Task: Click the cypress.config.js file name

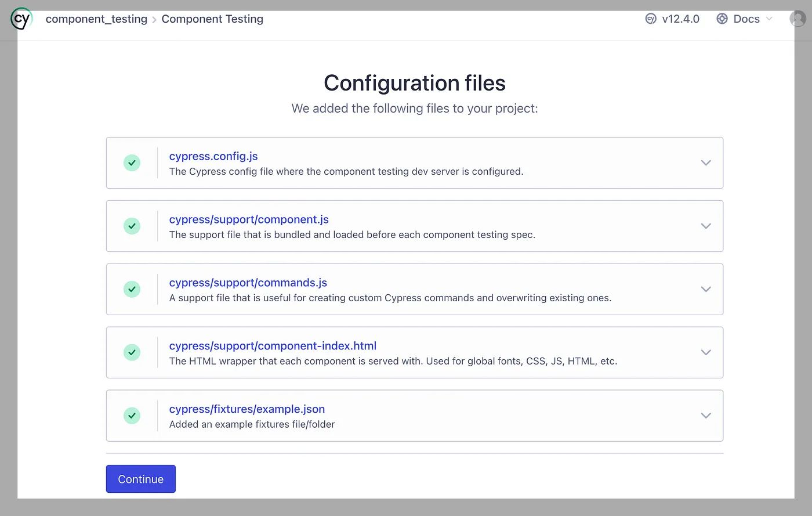Action: 213,156
